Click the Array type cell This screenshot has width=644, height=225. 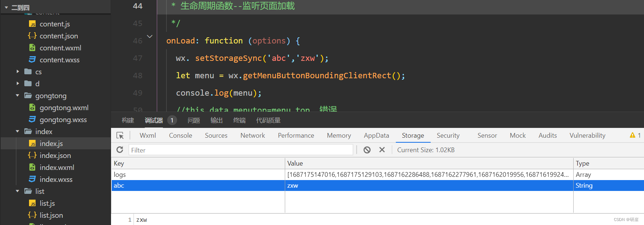click(608, 175)
